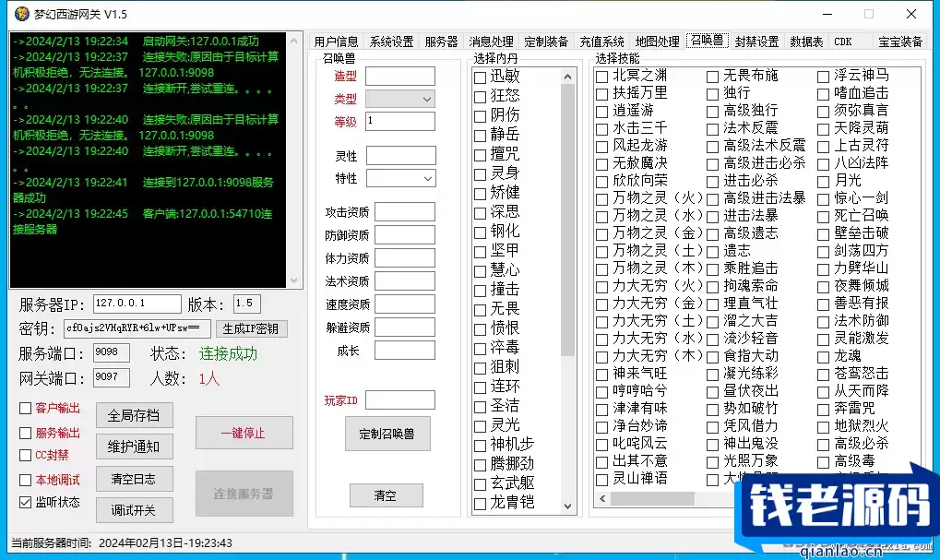Viewport: 940px width, 560px height.
Task: Click the 等级 input field
Action: pyautogui.click(x=399, y=121)
